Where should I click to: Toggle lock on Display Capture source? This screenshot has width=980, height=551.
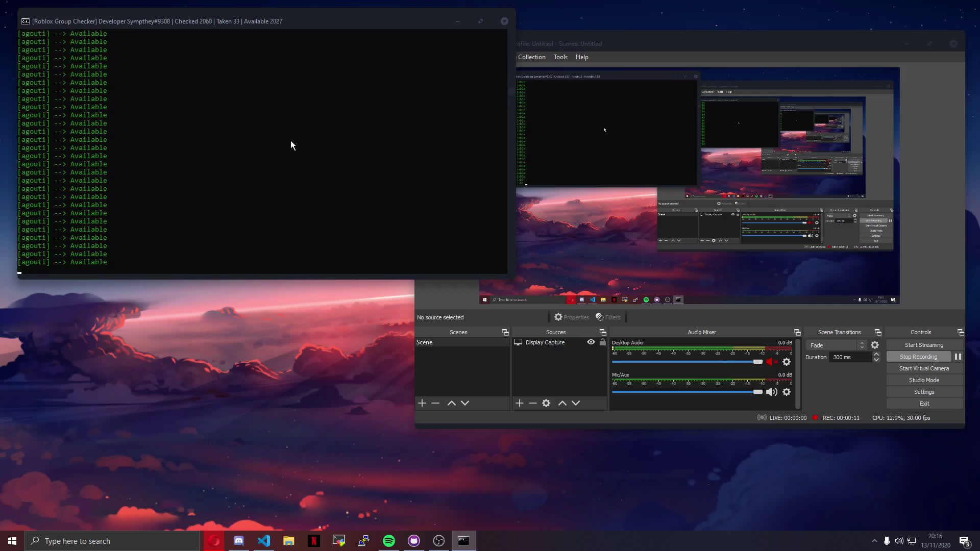click(x=603, y=342)
